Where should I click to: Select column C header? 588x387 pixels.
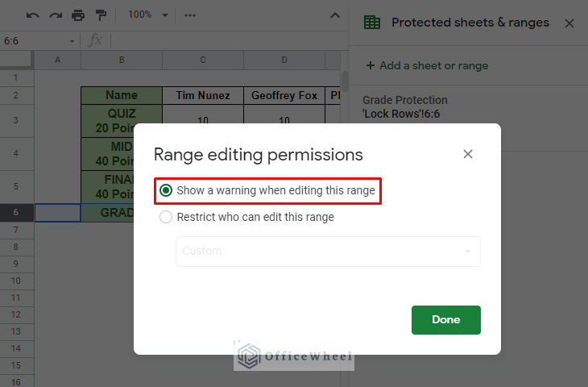tap(203, 60)
